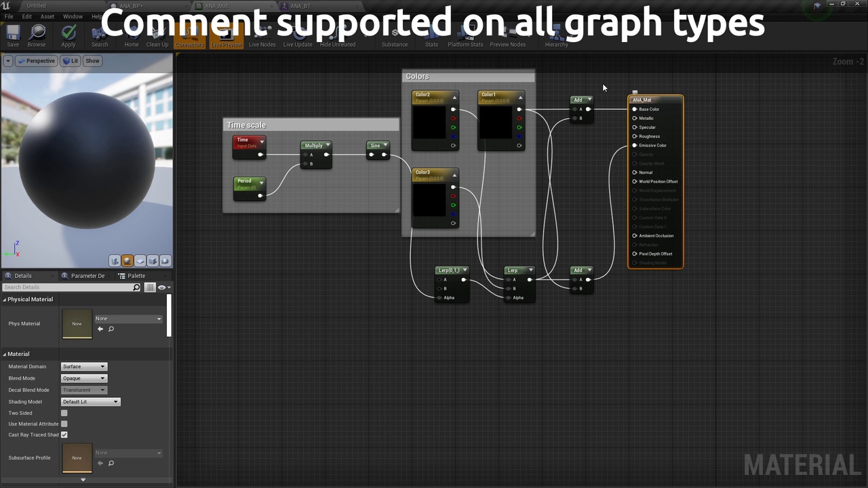Click the Lit view mode button
This screenshot has width=868, height=488.
(71, 61)
